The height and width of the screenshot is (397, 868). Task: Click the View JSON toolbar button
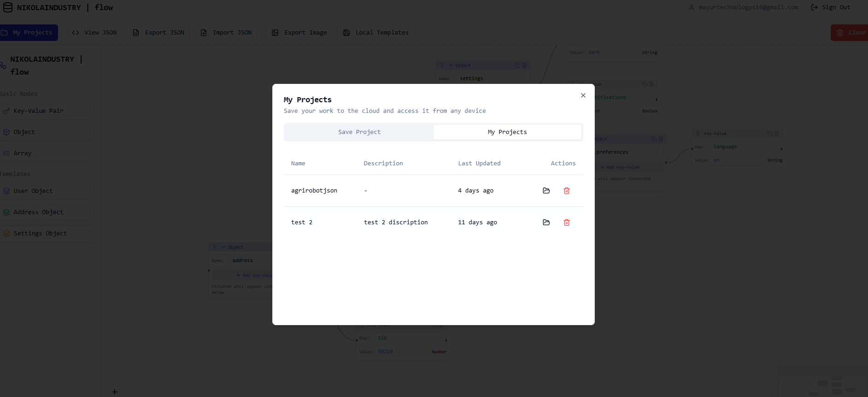coord(94,33)
